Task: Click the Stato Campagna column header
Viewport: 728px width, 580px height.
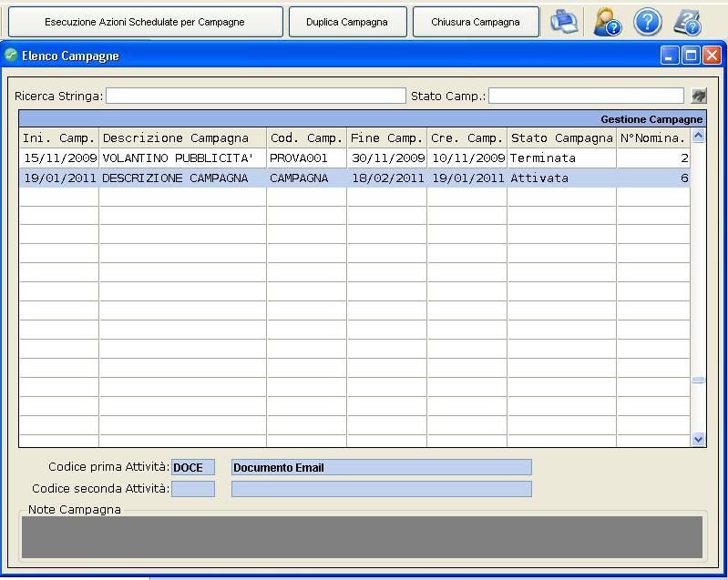Action: click(x=562, y=138)
